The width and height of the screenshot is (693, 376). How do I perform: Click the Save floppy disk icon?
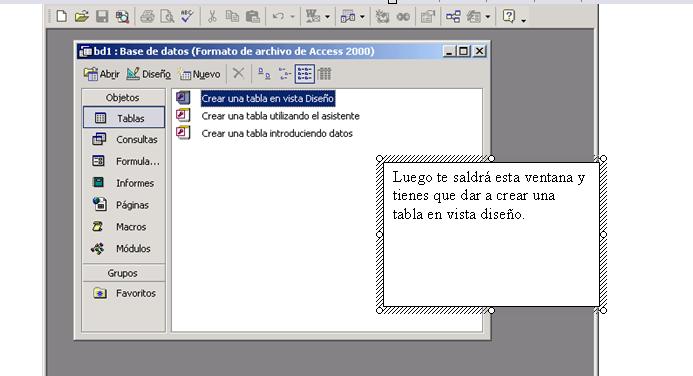[102, 17]
